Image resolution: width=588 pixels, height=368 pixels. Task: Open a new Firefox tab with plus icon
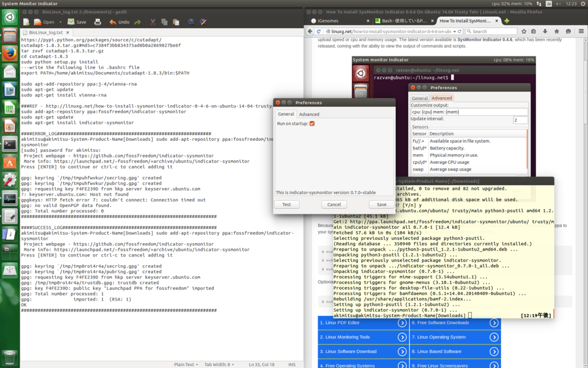[506, 21]
